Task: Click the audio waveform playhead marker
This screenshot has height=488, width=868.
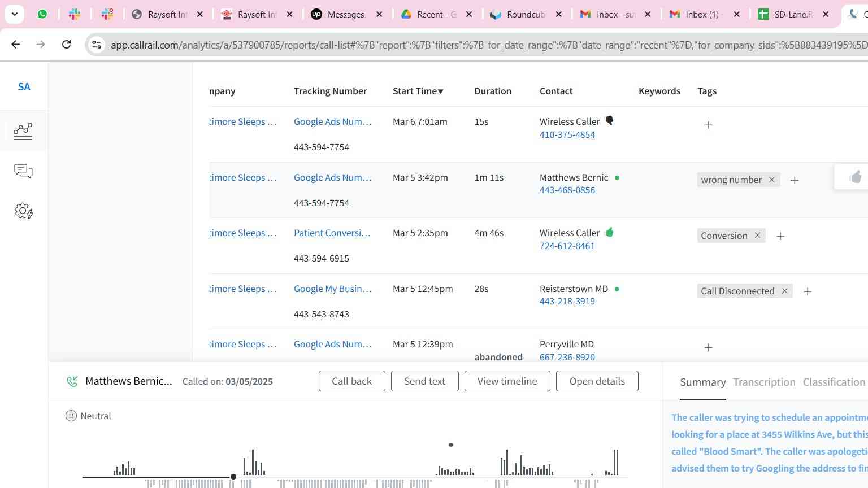Action: [x=233, y=477]
